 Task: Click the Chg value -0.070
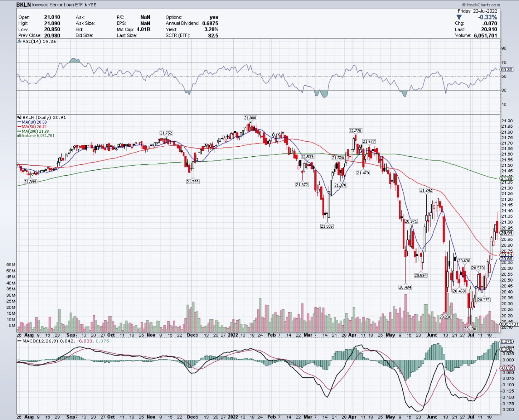tap(490, 23)
